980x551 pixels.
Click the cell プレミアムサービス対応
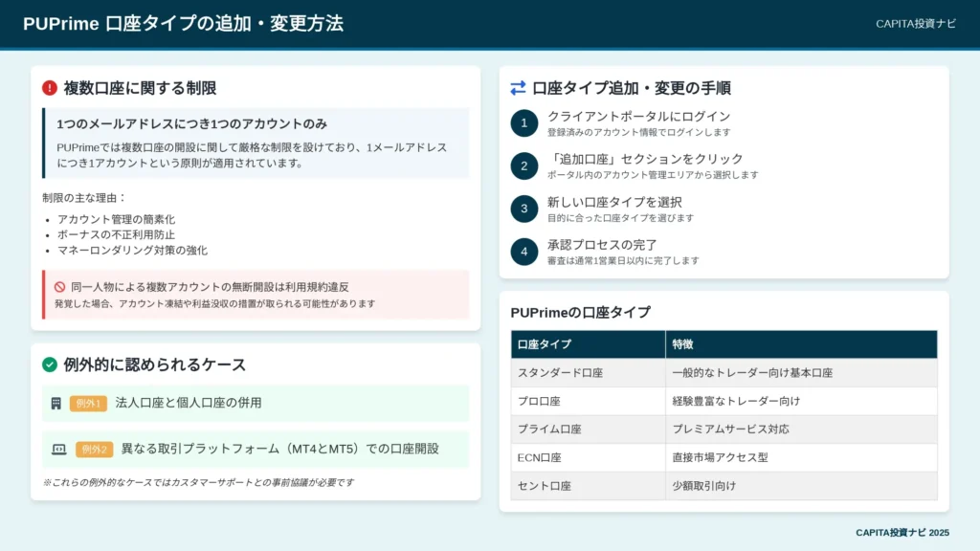(802, 430)
